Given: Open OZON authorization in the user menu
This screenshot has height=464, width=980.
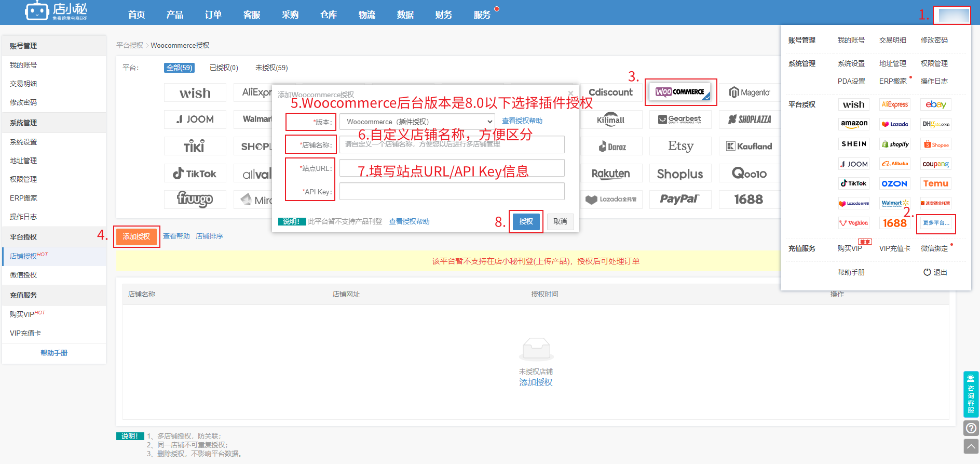Looking at the screenshot, I should [x=895, y=183].
